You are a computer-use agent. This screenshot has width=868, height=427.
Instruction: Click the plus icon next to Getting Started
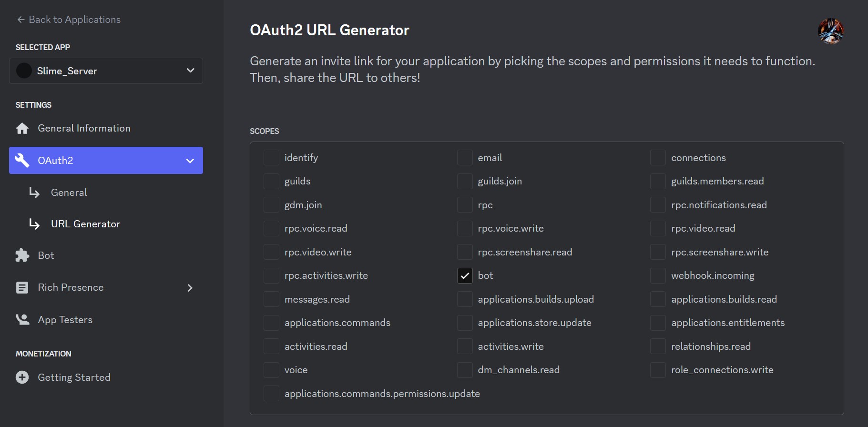(x=22, y=377)
